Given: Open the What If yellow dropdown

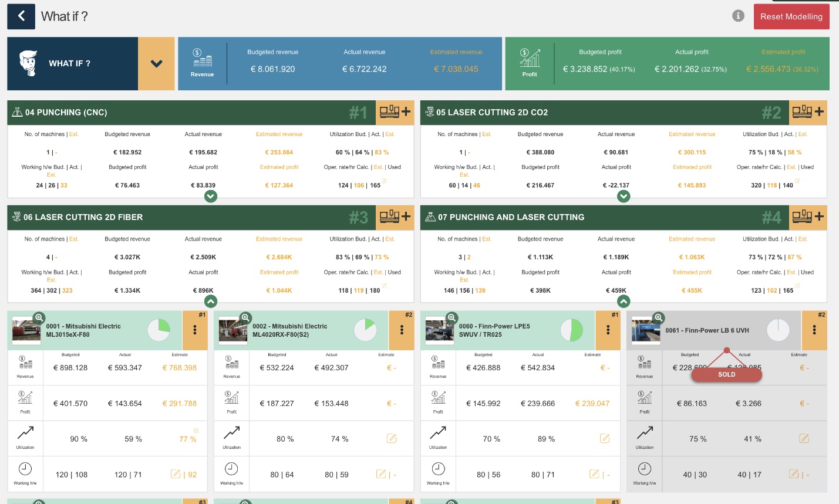Looking at the screenshot, I should pyautogui.click(x=156, y=63).
